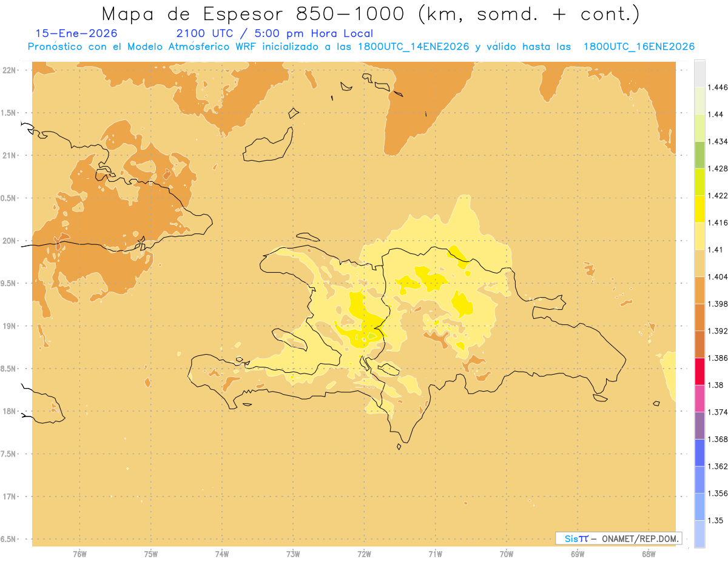Click the '72W' longitude label

pyautogui.click(x=364, y=554)
